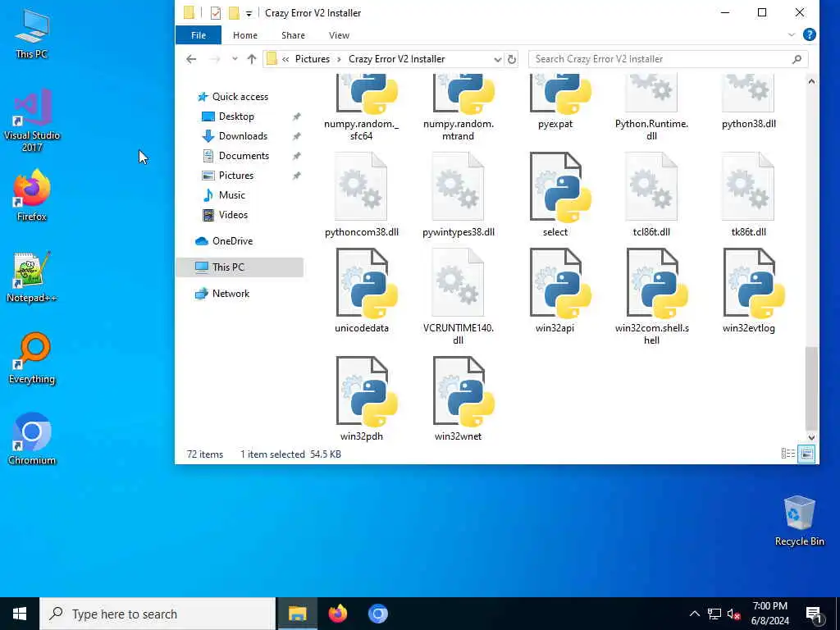The height and width of the screenshot is (630, 840).
Task: Select the numpy.random.mtrand file icon
Action: tap(463, 94)
